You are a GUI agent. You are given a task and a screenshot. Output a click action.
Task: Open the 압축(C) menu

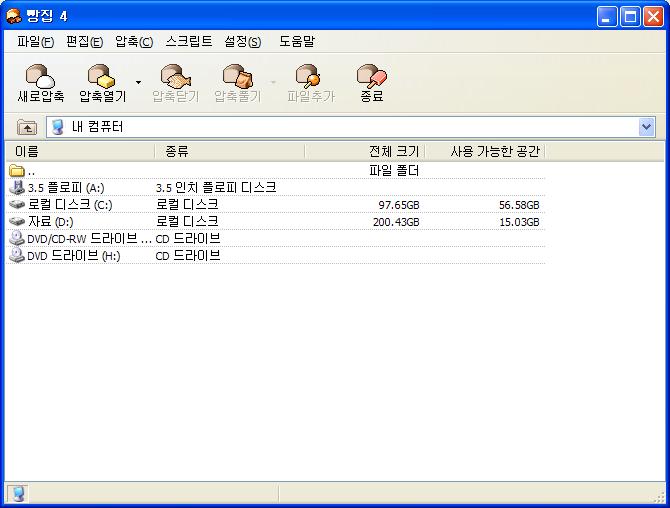tap(134, 41)
